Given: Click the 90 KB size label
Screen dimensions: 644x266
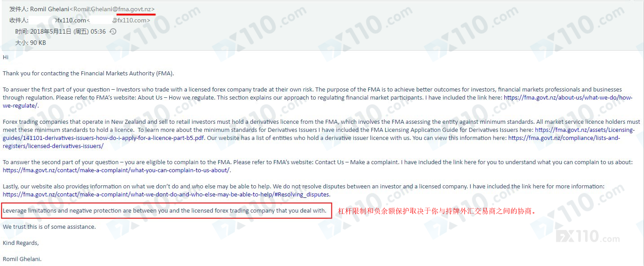Looking at the screenshot, I should coord(38,43).
